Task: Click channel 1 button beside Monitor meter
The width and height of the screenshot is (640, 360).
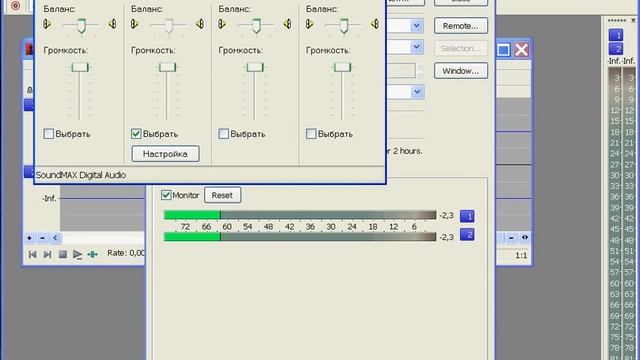Action: coord(467,216)
